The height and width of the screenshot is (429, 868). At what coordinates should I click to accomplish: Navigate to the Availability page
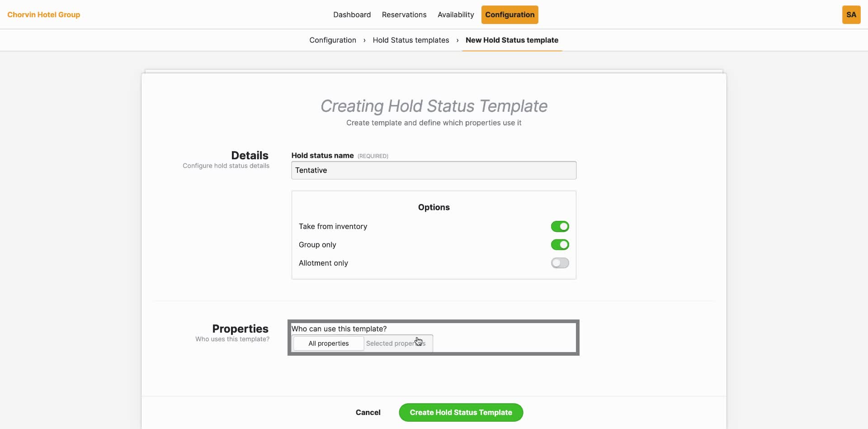(x=456, y=14)
